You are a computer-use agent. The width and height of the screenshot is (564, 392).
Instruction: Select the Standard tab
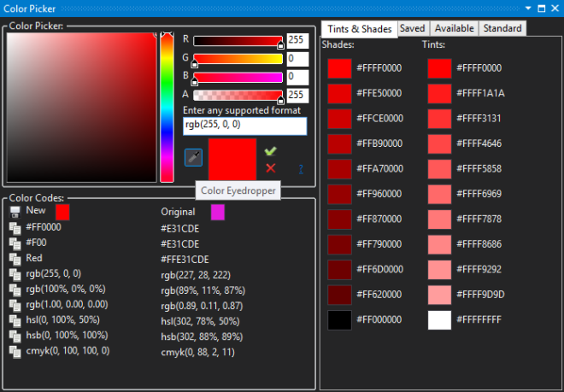(x=502, y=28)
